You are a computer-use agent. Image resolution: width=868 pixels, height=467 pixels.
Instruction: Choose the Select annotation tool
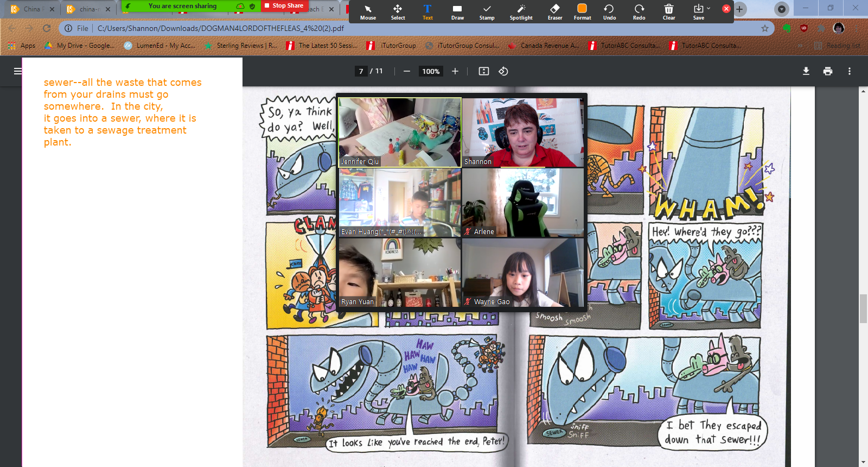pyautogui.click(x=398, y=12)
